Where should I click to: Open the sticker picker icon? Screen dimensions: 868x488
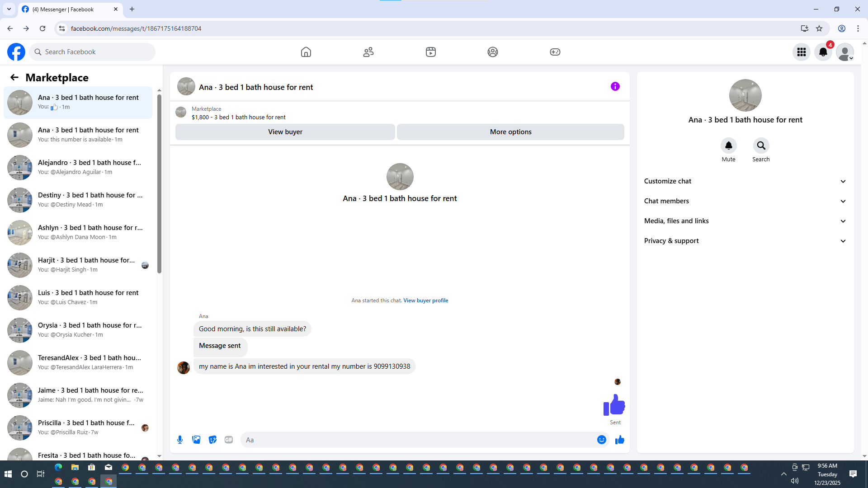coord(212,440)
